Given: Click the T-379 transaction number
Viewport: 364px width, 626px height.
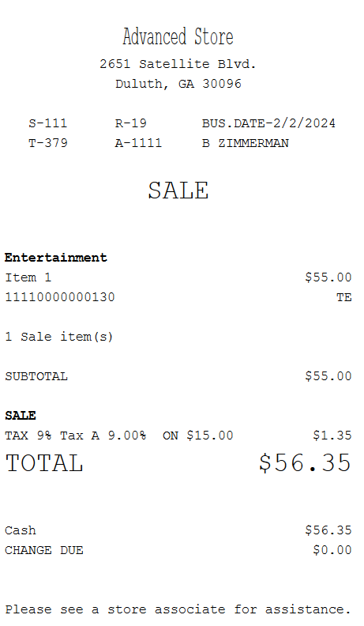Looking at the screenshot, I should [48, 143].
